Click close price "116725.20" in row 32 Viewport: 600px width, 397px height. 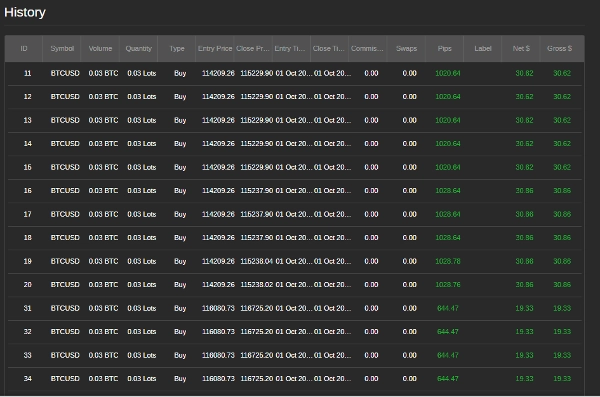click(x=256, y=332)
